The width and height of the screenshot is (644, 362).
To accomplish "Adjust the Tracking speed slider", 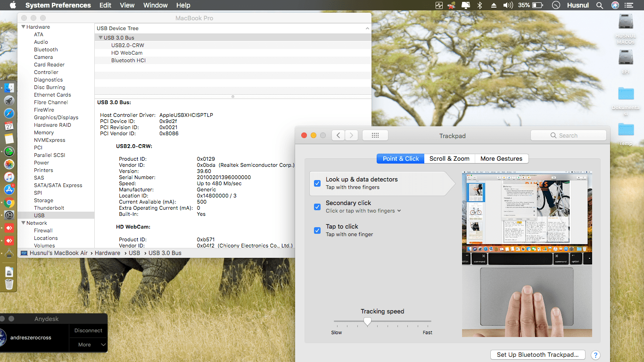I will [x=367, y=321].
